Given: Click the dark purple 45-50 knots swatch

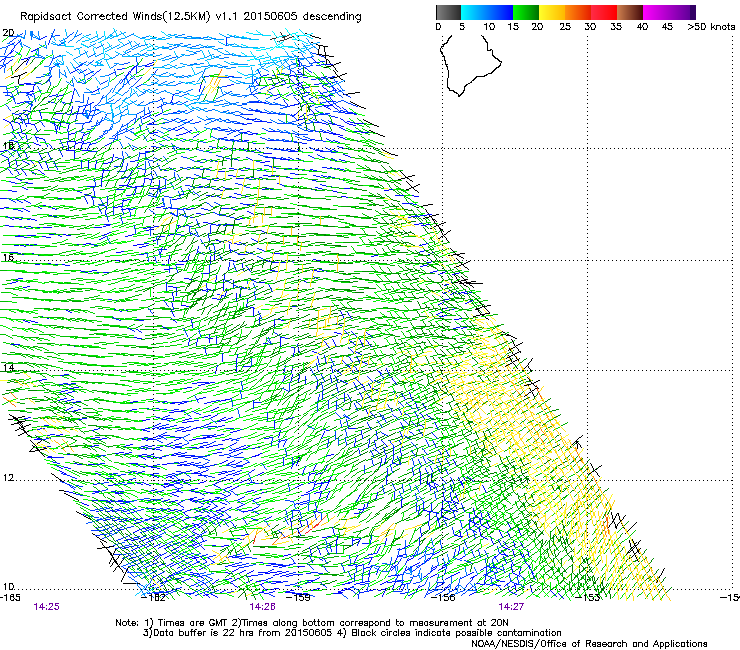Looking at the screenshot, I should (x=682, y=12).
